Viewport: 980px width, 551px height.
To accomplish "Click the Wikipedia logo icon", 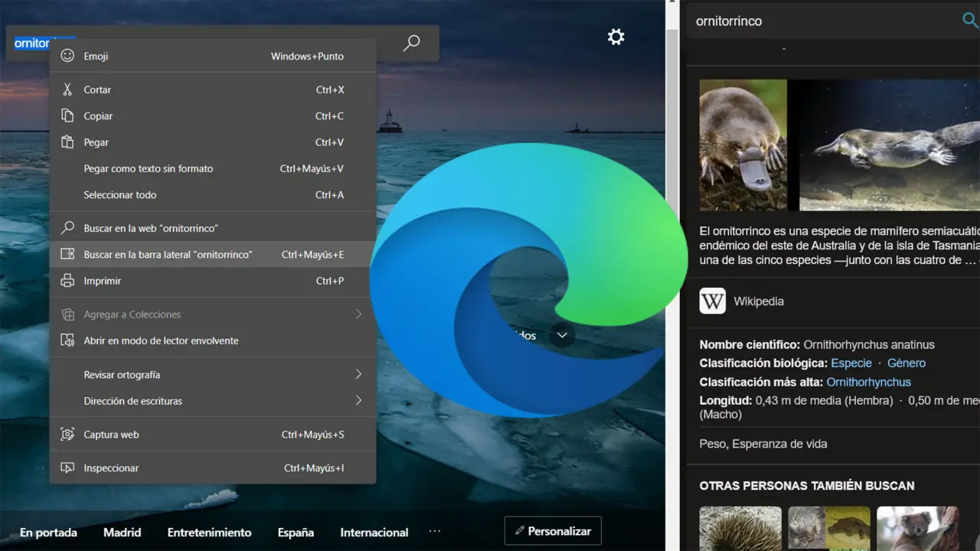I will point(712,301).
